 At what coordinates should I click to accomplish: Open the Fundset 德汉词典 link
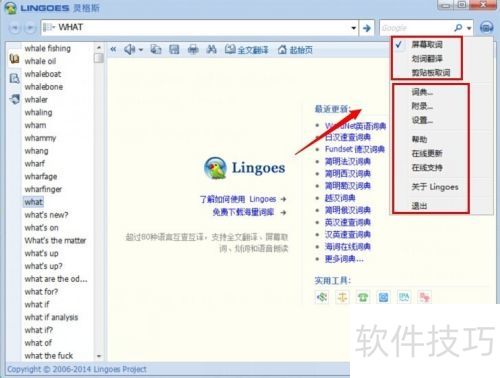[355, 149]
